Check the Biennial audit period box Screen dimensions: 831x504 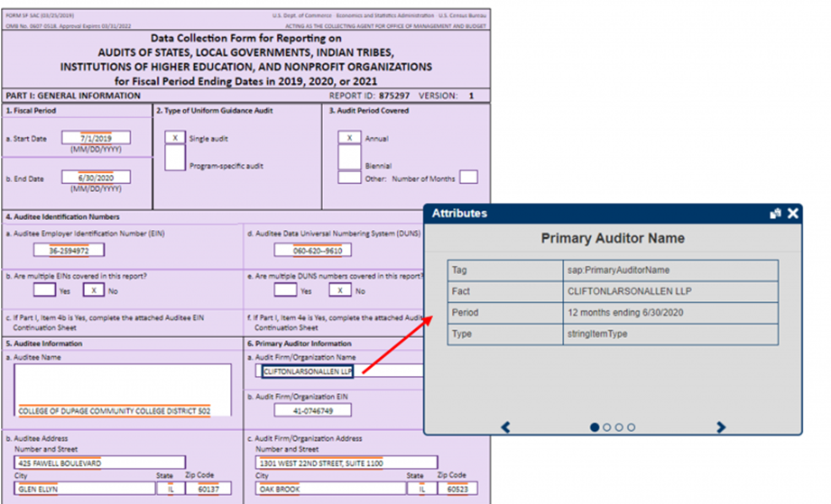coord(349,158)
